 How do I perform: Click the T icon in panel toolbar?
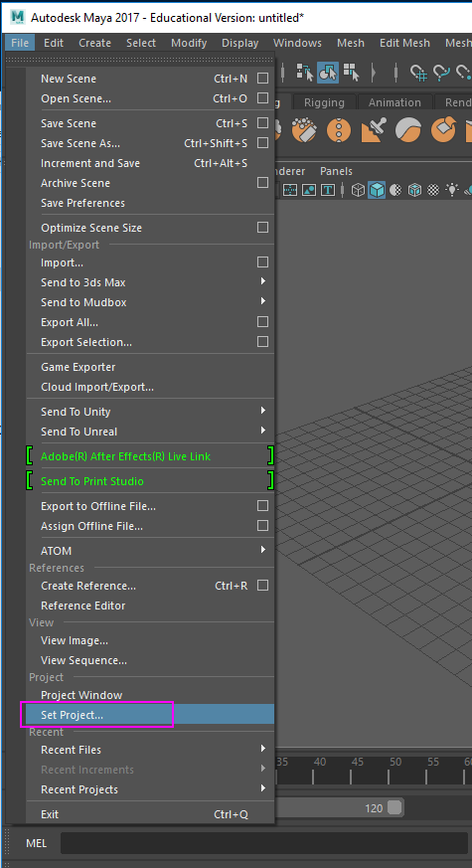point(328,190)
